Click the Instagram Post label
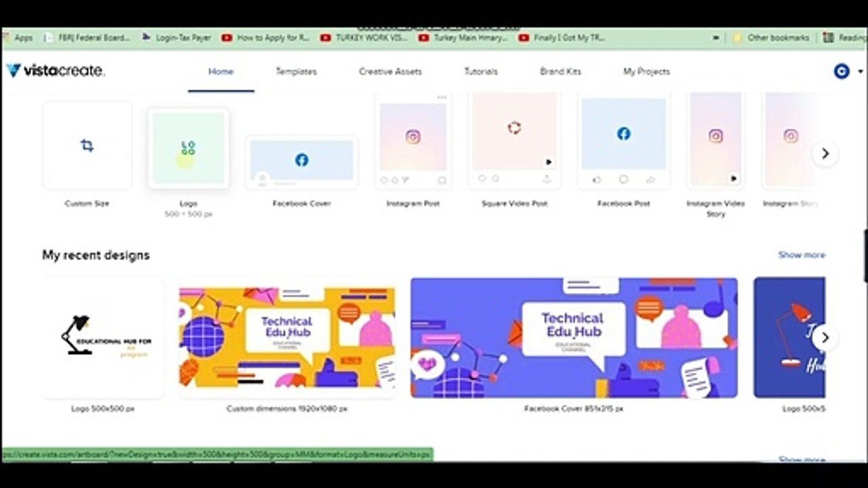The width and height of the screenshot is (868, 488). point(413,203)
